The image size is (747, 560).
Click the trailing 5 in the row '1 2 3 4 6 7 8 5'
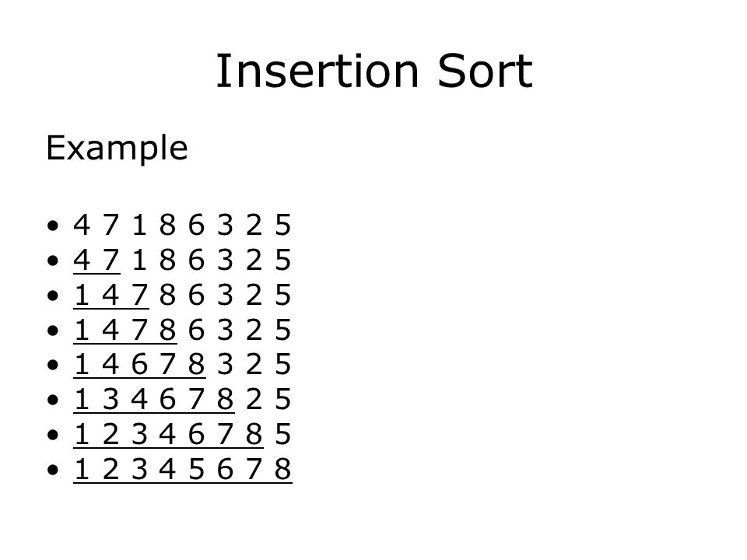[x=282, y=434]
